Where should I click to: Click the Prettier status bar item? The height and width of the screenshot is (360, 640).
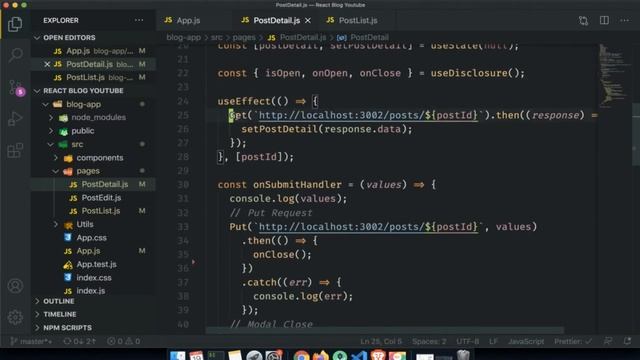coord(573,341)
